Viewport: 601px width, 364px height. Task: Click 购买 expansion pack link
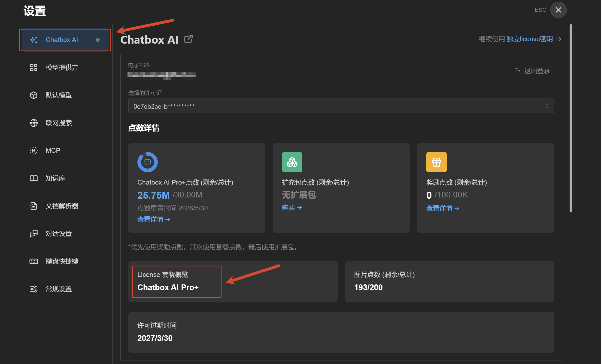[x=292, y=208]
